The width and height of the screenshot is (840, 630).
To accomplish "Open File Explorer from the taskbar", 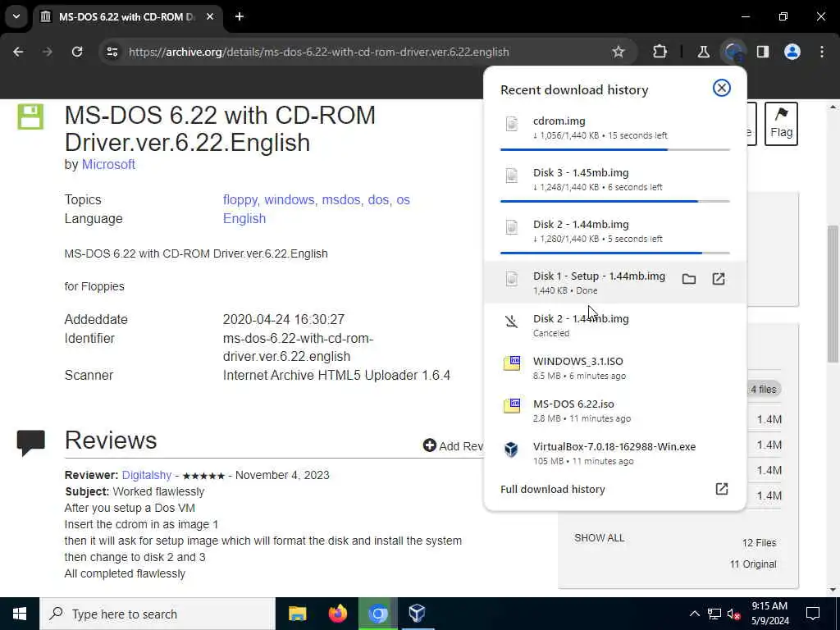I will point(297,614).
